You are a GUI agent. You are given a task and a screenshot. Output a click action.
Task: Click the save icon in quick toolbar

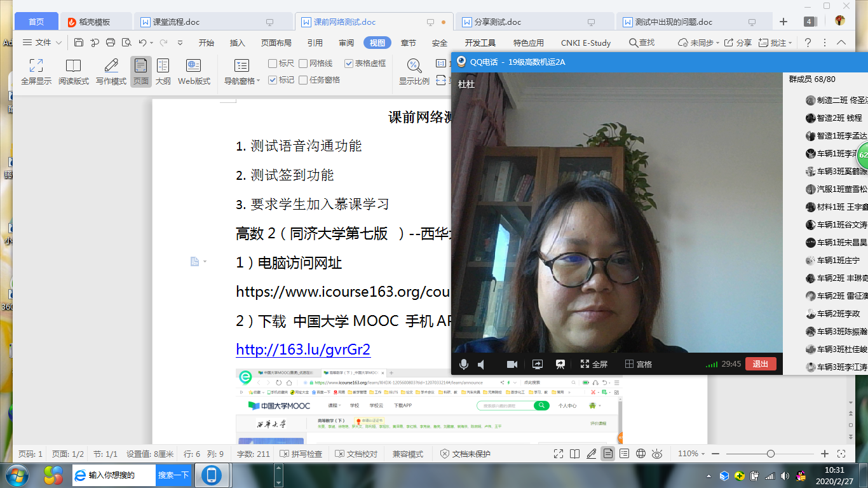[x=79, y=43]
